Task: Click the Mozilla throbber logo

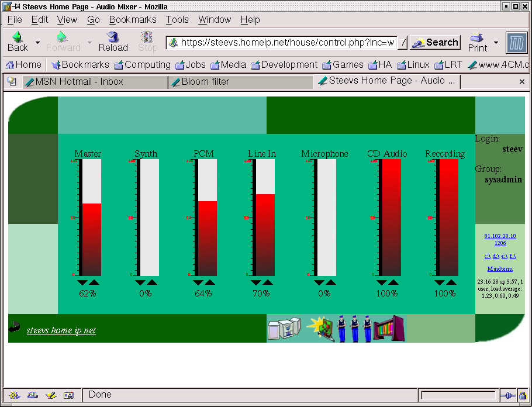Action: (516, 43)
